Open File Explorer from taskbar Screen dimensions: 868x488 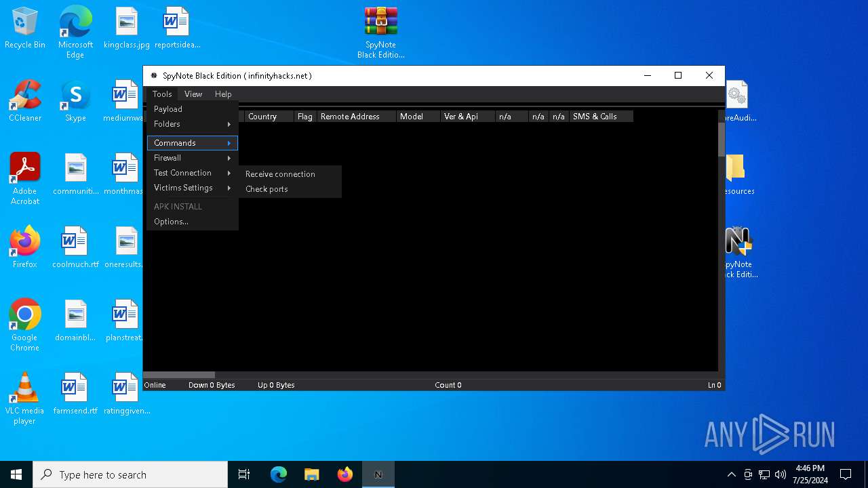click(x=311, y=474)
